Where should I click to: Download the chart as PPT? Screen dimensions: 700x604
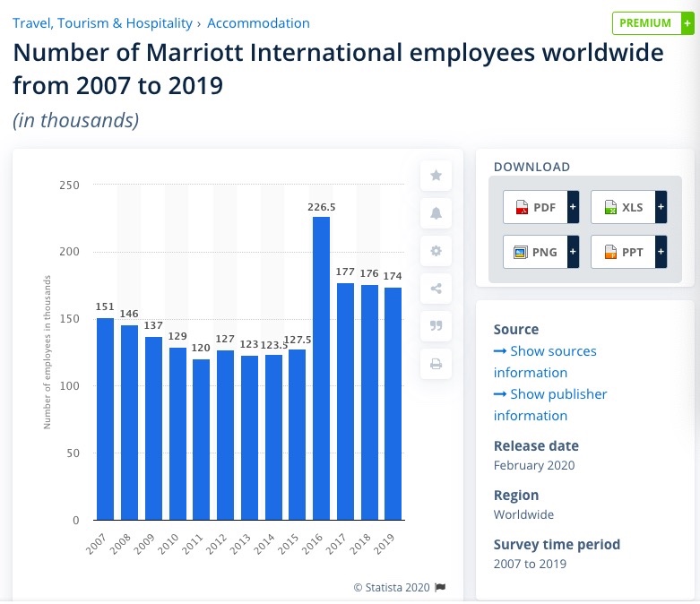pos(623,252)
